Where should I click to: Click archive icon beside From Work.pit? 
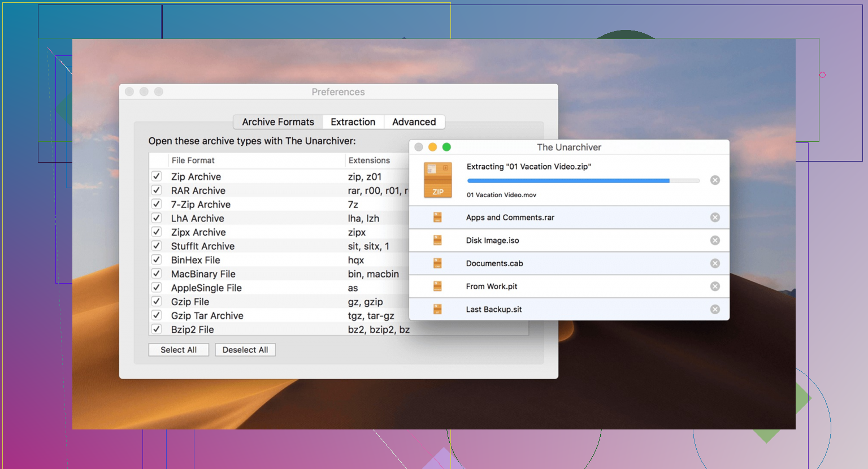pyautogui.click(x=437, y=286)
